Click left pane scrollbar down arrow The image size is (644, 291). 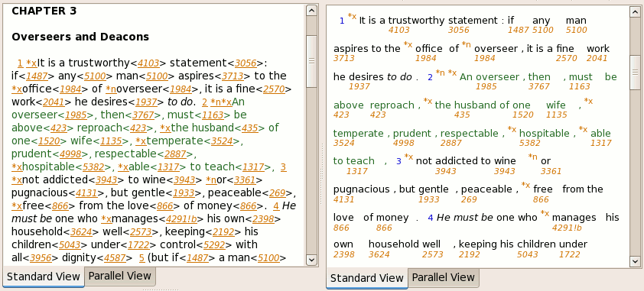[312, 260]
